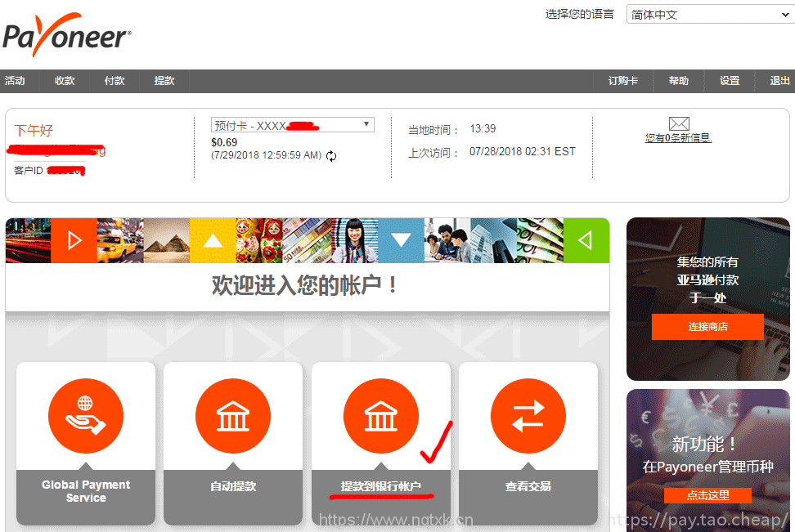Open the 您有0条新信息 link

coord(679,138)
